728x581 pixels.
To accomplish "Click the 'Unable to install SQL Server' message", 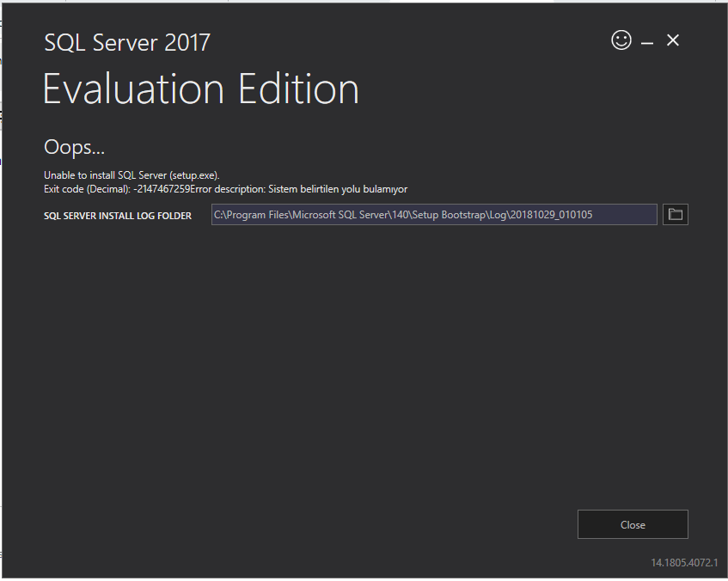I will coord(132,175).
